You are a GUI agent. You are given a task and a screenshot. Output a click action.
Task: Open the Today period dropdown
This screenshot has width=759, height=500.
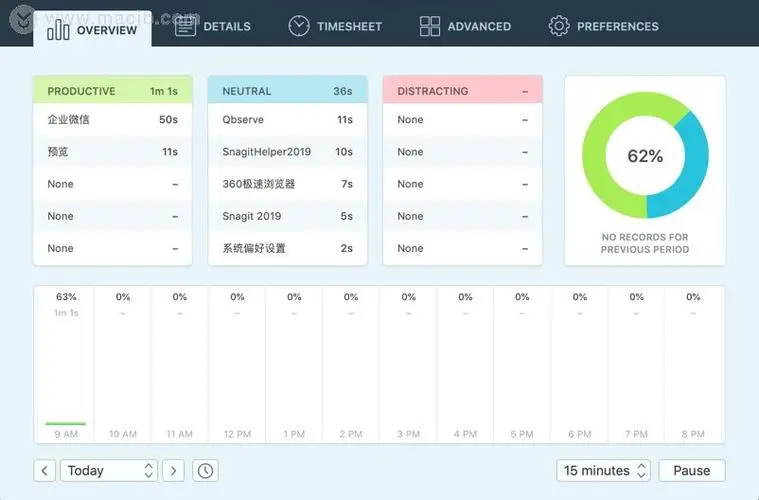click(x=109, y=470)
